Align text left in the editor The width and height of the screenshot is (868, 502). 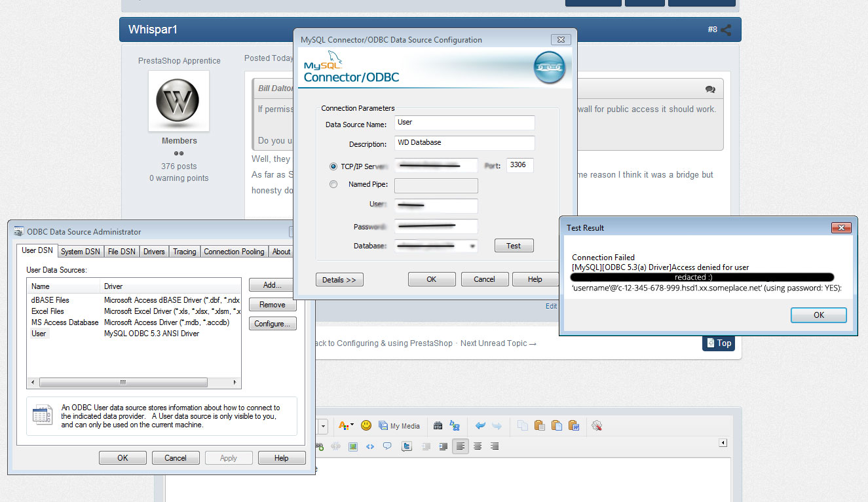[x=461, y=446]
